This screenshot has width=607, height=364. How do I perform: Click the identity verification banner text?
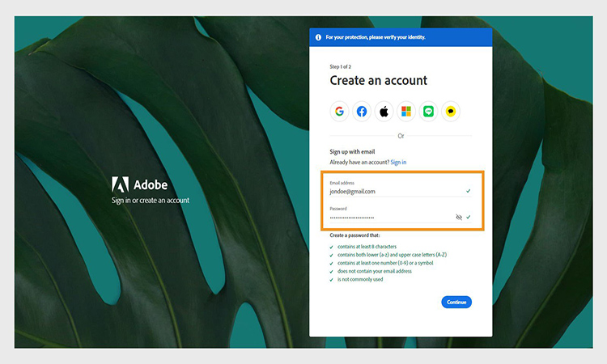click(x=375, y=37)
